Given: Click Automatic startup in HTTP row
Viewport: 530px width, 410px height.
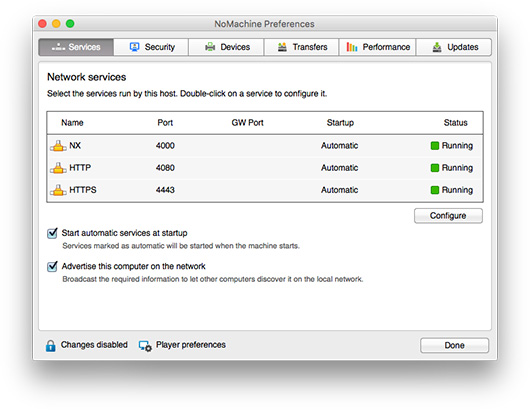Looking at the screenshot, I should coord(339,168).
